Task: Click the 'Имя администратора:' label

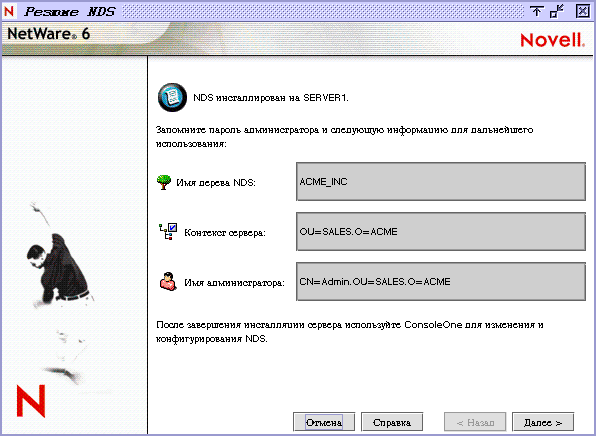Action: coord(235,283)
